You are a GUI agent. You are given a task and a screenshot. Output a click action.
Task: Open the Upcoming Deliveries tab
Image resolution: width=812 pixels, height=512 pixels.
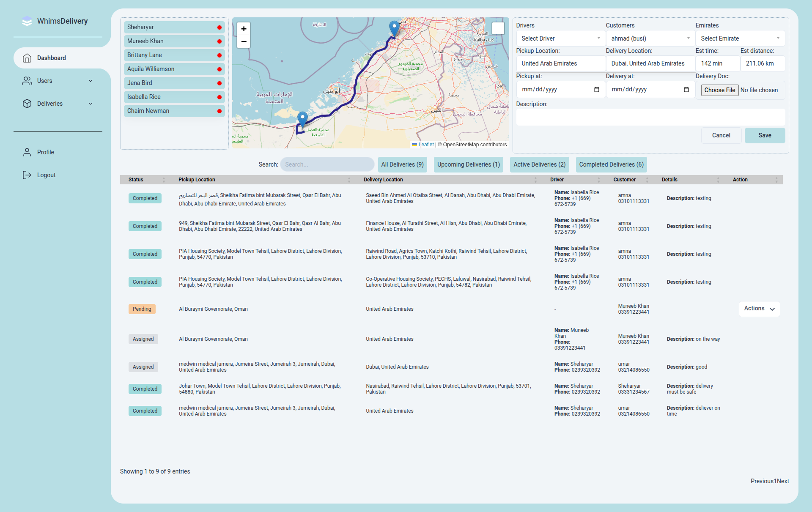(x=468, y=164)
